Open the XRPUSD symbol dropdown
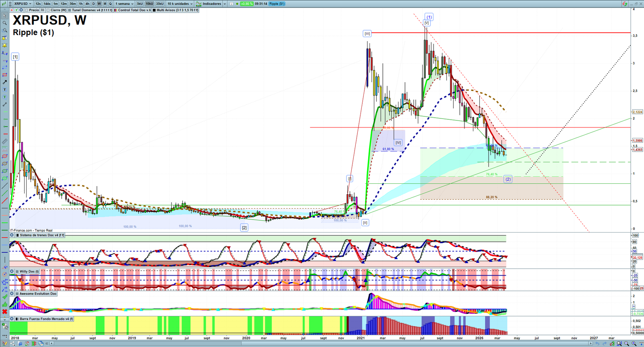 pyautogui.click(x=23, y=4)
